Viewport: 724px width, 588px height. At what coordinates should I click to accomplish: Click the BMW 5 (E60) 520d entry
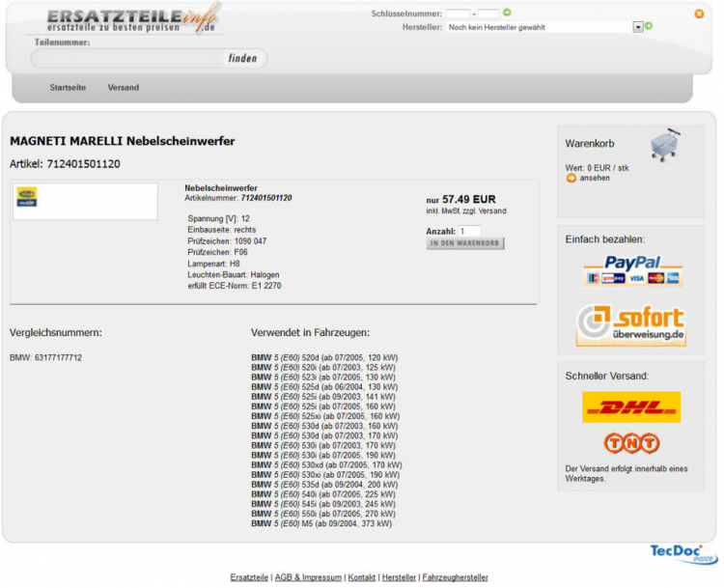(324, 357)
